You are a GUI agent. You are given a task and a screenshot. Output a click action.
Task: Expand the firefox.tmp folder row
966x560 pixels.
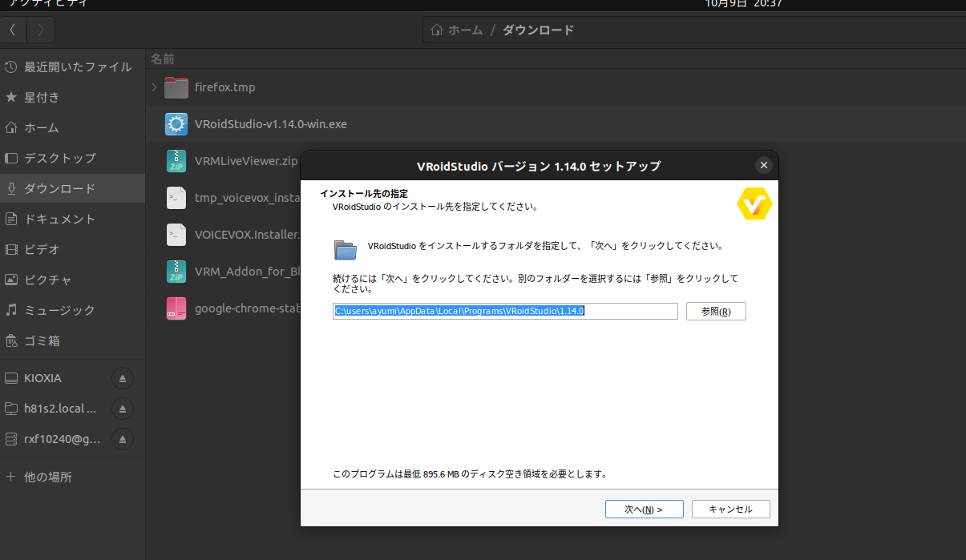[154, 87]
